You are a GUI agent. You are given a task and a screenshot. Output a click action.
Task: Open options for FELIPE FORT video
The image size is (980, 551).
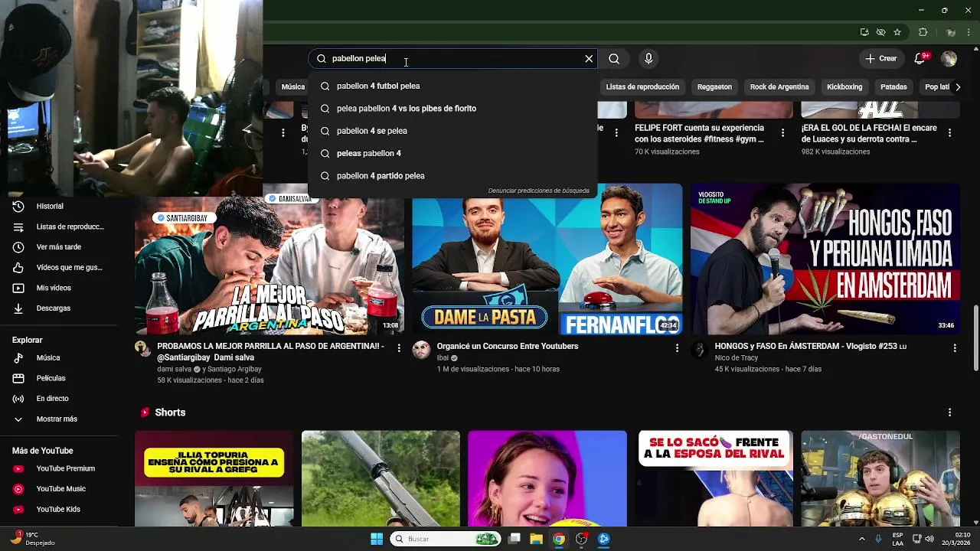[x=782, y=132]
